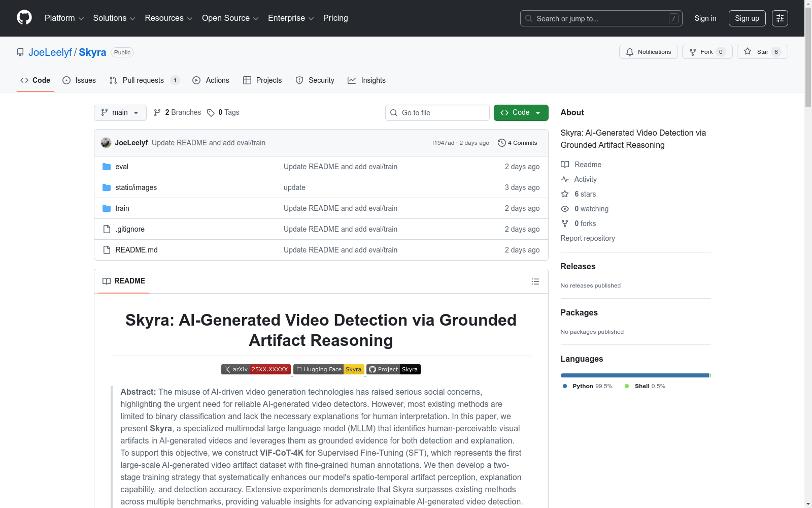Viewport: 812px width, 508px height.
Task: Open the Releases heading link
Action: click(578, 266)
